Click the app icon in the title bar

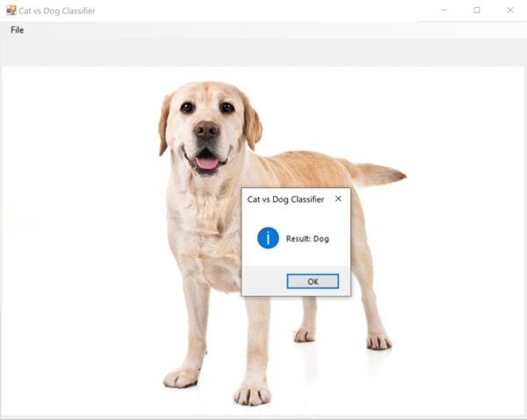click(11, 11)
